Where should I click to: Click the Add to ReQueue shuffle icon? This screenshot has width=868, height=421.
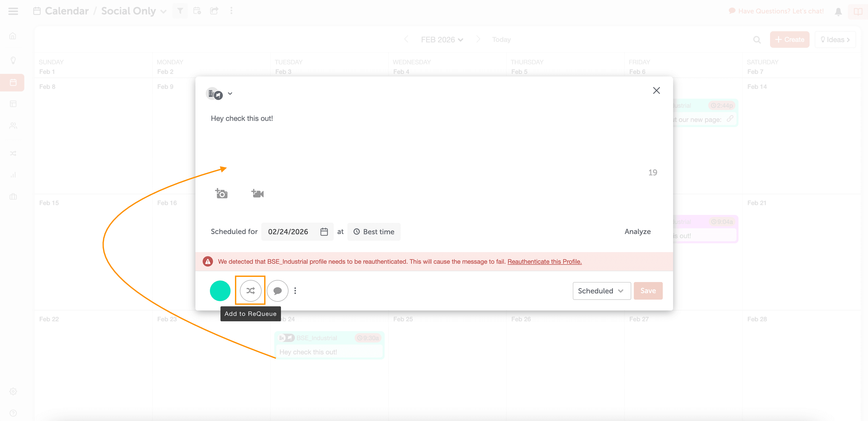[250, 290]
